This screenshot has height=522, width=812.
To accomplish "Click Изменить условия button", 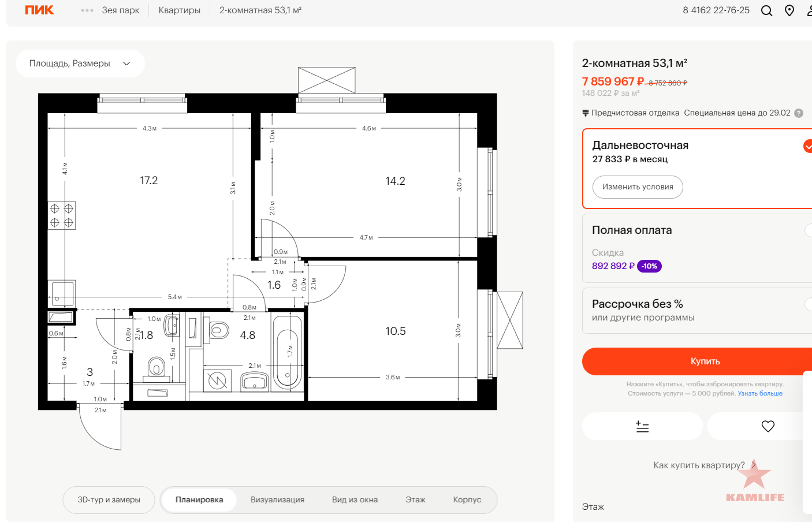I will tap(638, 187).
